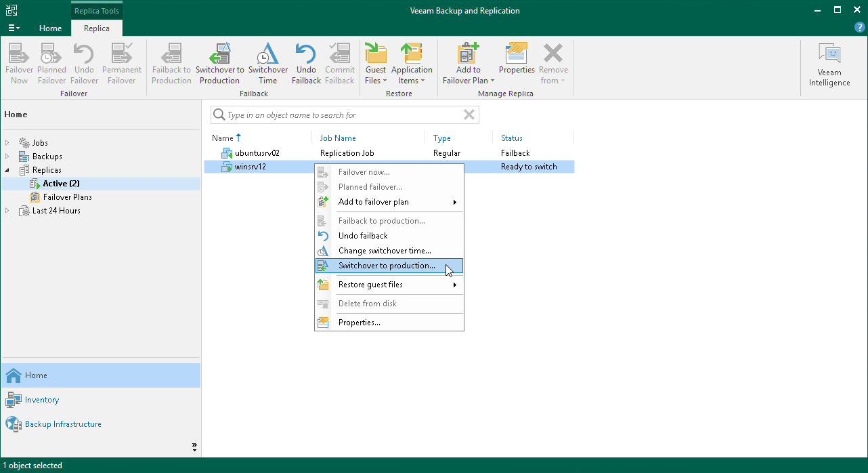Clear search with the X icon

tap(469, 115)
